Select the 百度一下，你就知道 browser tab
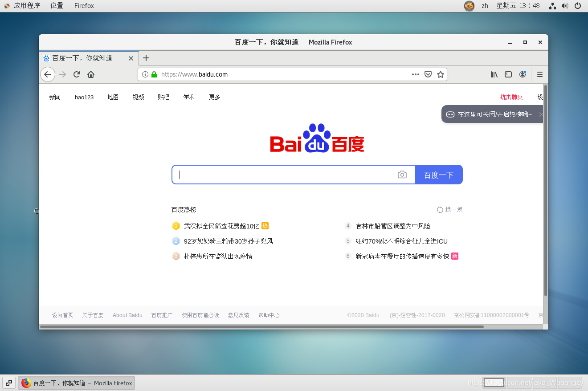Viewport: 588px width, 391px height. [x=89, y=58]
